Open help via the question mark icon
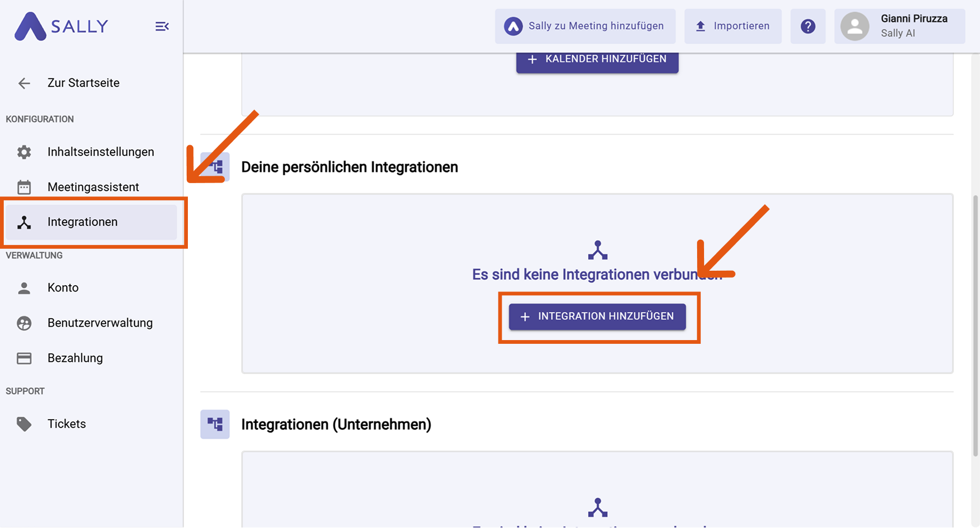Image resolution: width=980 pixels, height=528 pixels. click(x=808, y=26)
